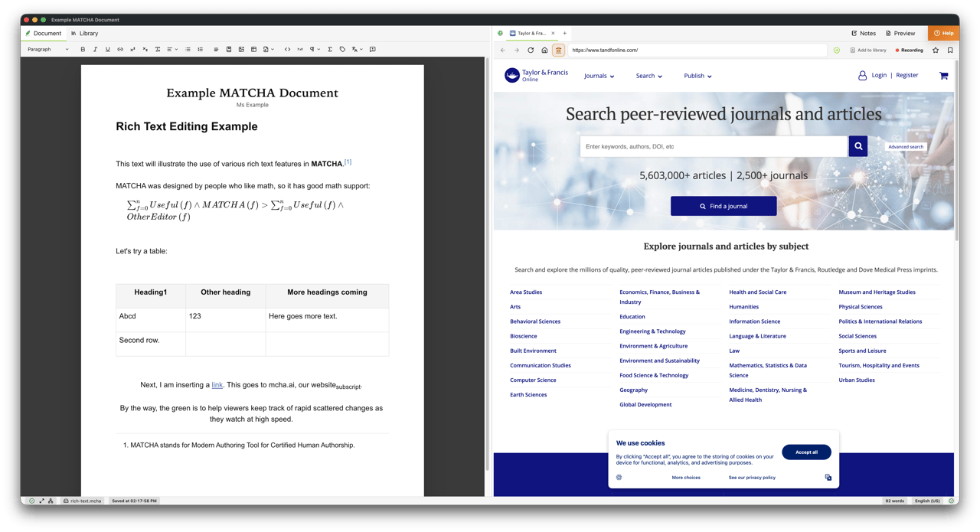Viewport: 980px width, 532px height.
Task: Reload the browser page
Action: [x=531, y=50]
